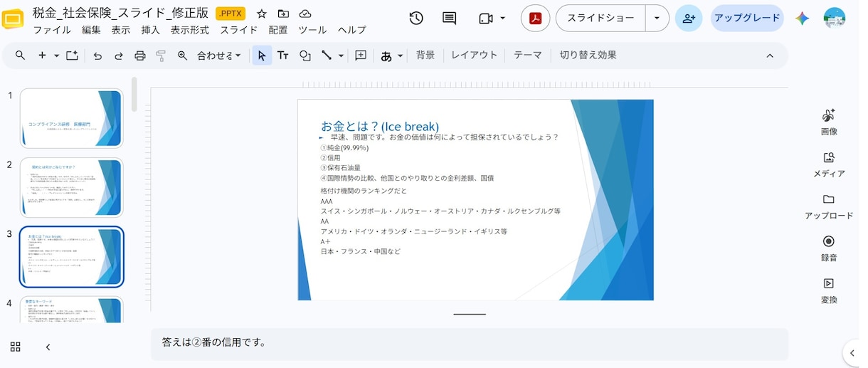Open the ヘルプ menu

351,30
